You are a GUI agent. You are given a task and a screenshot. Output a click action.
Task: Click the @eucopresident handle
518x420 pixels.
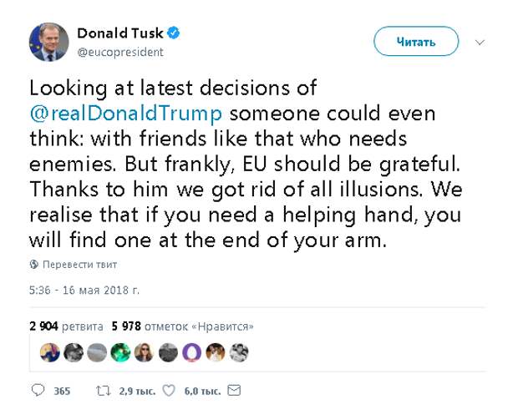(120, 52)
